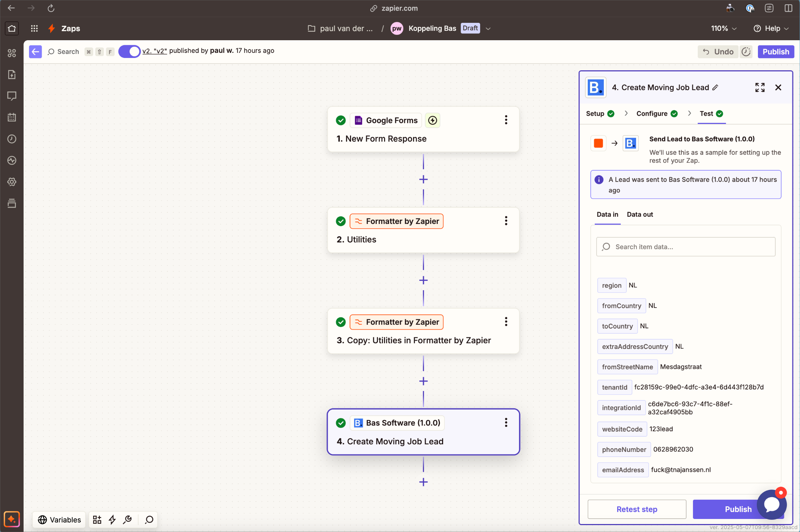
Task: Click the version history clock icon beside Undo
Action: pos(746,52)
